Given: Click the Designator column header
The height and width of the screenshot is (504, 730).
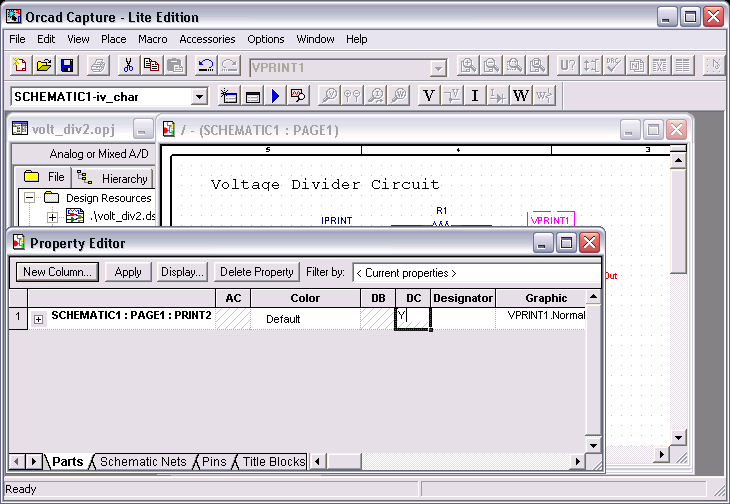Looking at the screenshot, I should 463,298.
